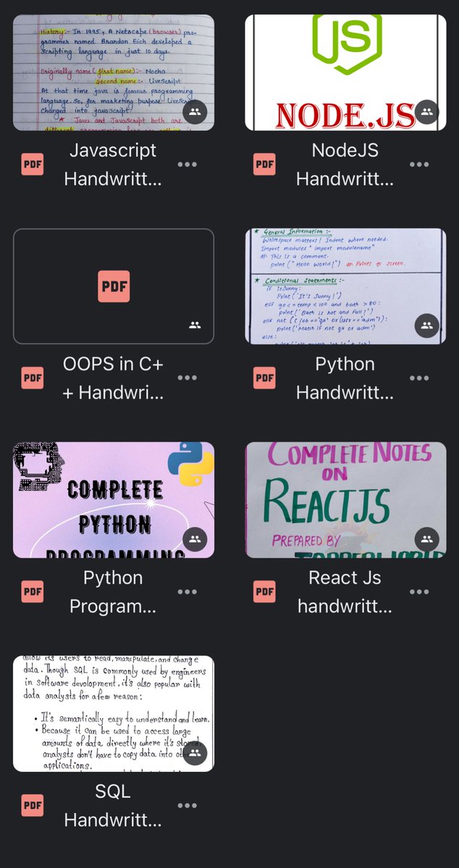Open more options for NodeJS Handwritten file
This screenshot has height=868, width=459.
click(419, 164)
